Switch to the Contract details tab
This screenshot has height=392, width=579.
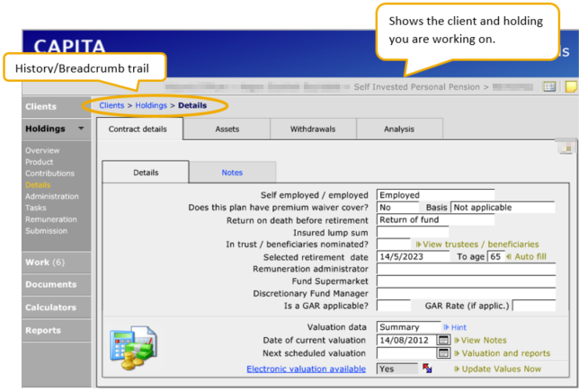pos(139,129)
